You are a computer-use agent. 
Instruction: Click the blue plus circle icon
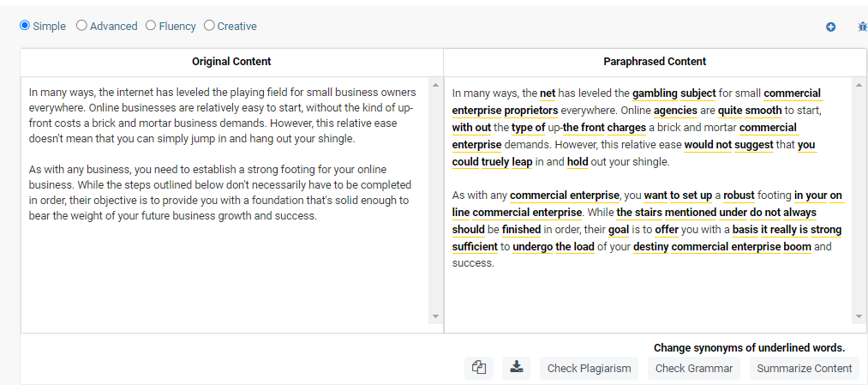[x=830, y=27]
